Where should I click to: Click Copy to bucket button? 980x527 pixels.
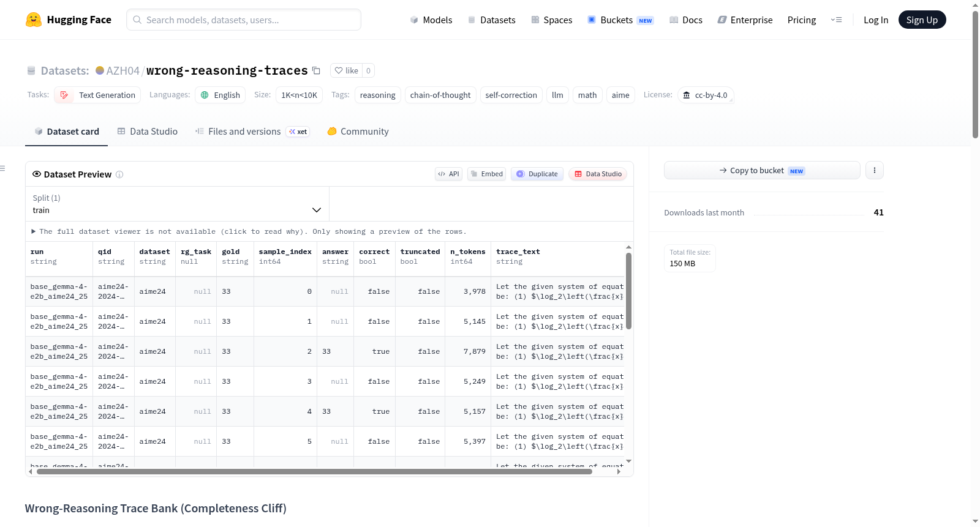pos(762,170)
